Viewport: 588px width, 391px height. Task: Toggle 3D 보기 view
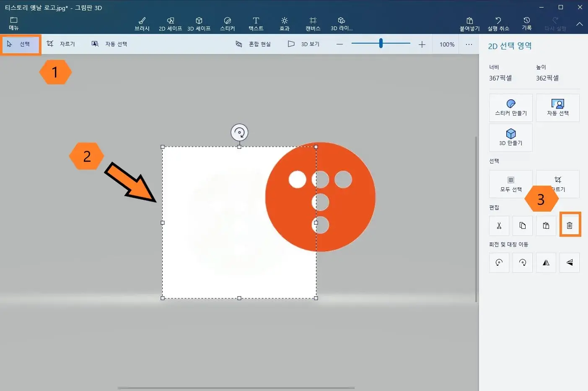coord(304,44)
